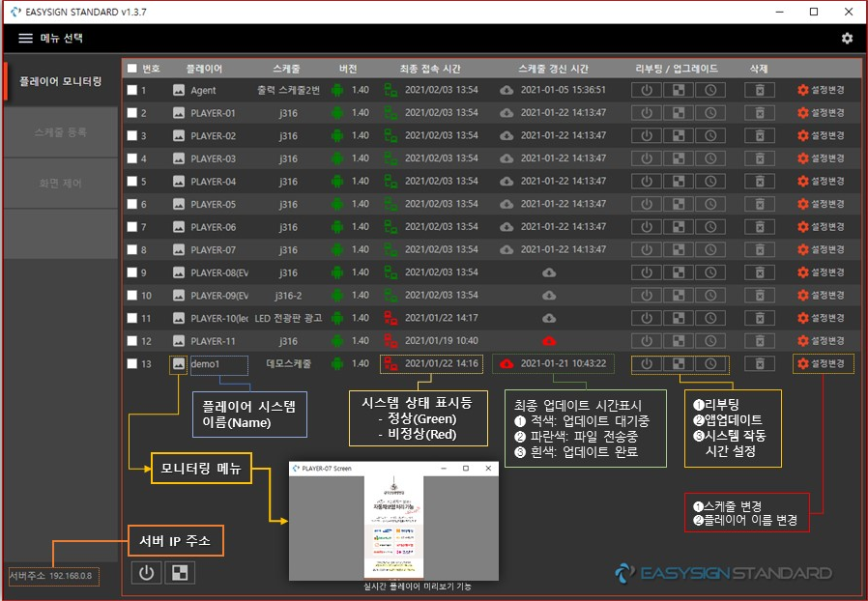The width and height of the screenshot is (868, 601).
Task: Tick the PLAYER-11 row checkbox
Action: tap(131, 340)
